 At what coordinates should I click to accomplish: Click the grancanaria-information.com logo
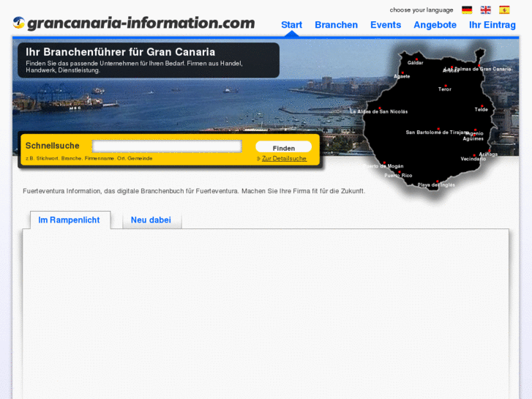click(x=134, y=23)
